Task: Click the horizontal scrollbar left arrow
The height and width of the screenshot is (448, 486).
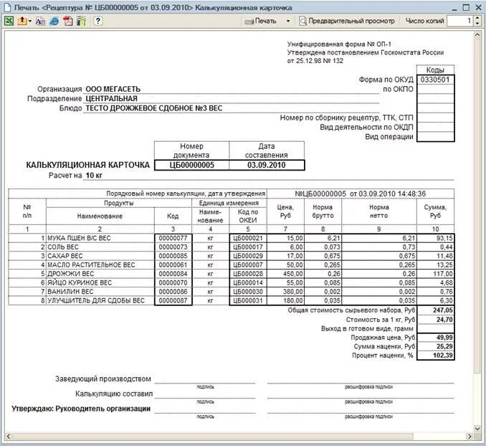Action: [x=9, y=437]
